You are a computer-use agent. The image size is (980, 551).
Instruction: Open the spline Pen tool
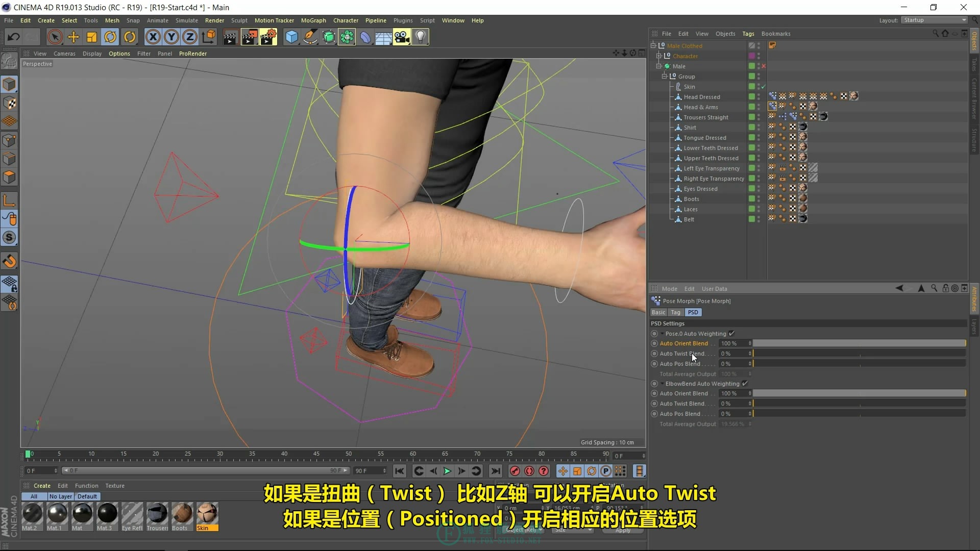[x=310, y=37]
